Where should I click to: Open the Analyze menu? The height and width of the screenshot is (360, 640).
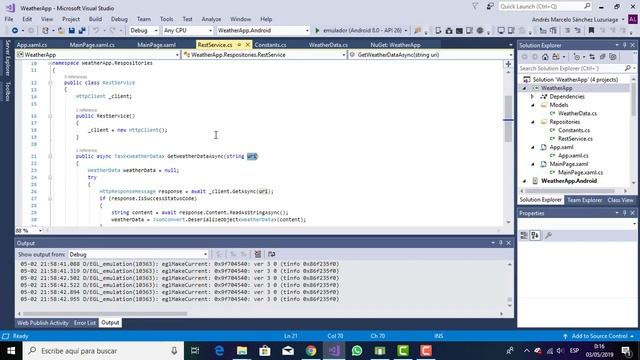pos(211,19)
